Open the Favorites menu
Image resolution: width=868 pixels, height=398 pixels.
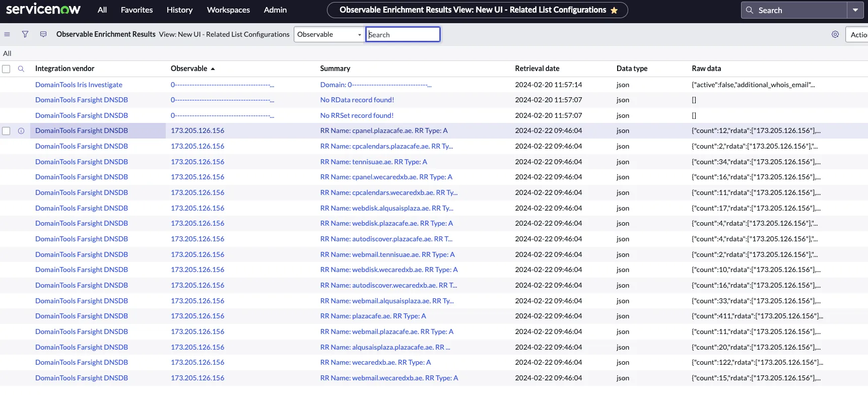click(x=137, y=10)
